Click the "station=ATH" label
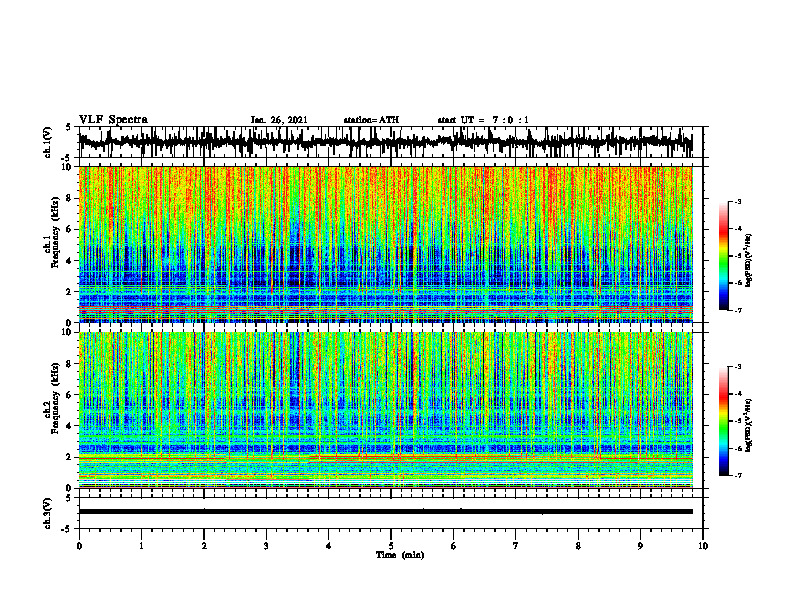Image resolution: width=792 pixels, height=612 pixels. 371,120
